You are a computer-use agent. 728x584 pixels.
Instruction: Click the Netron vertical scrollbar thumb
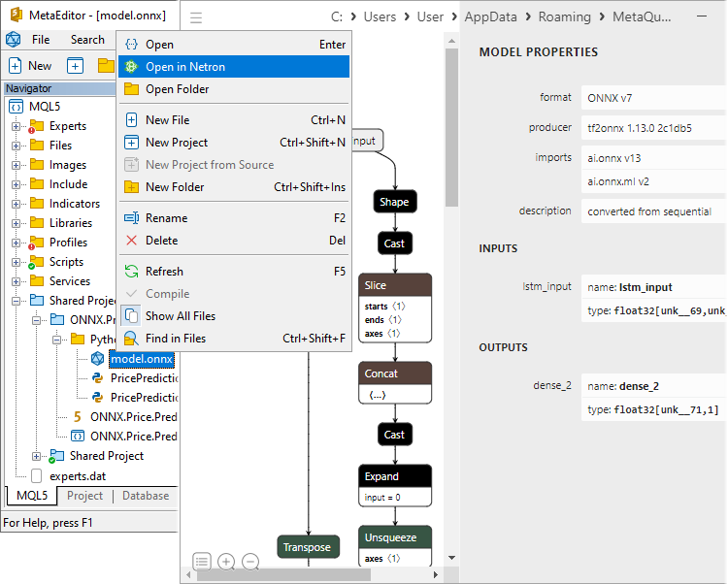(x=451, y=128)
